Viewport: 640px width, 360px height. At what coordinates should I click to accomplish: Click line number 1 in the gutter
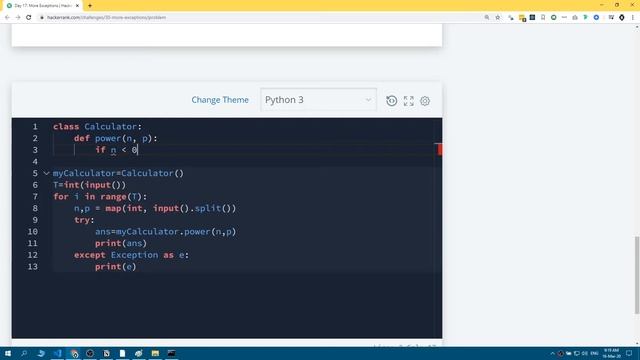pyautogui.click(x=35, y=127)
